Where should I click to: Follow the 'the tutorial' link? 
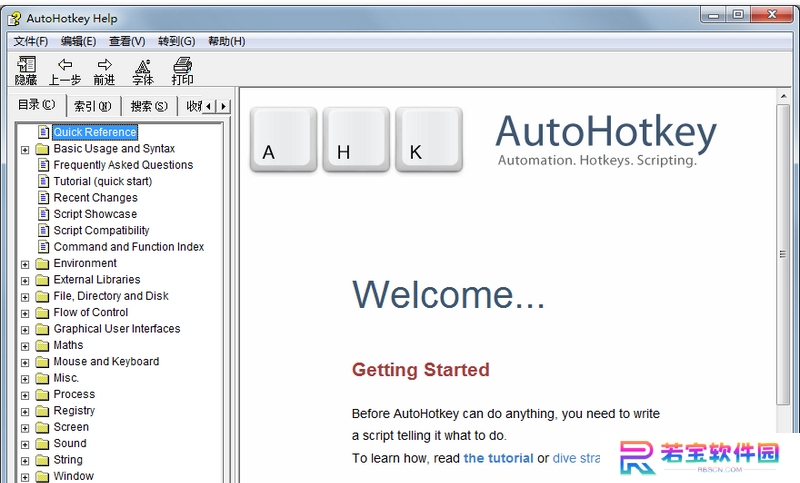[498, 458]
